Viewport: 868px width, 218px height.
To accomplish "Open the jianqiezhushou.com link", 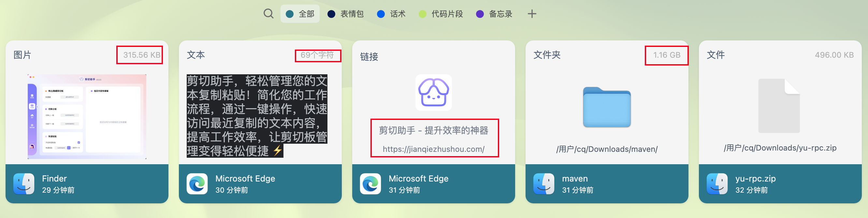I will point(433,149).
